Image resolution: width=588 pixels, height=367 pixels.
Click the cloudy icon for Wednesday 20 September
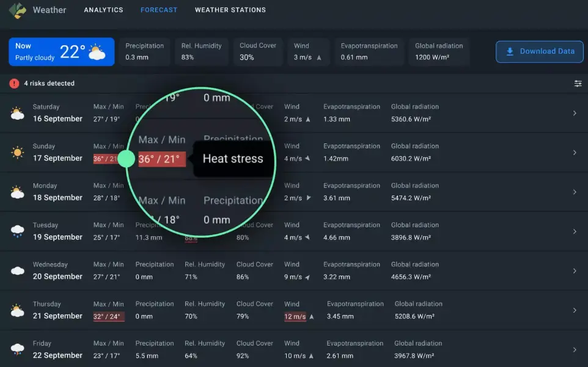click(x=17, y=271)
